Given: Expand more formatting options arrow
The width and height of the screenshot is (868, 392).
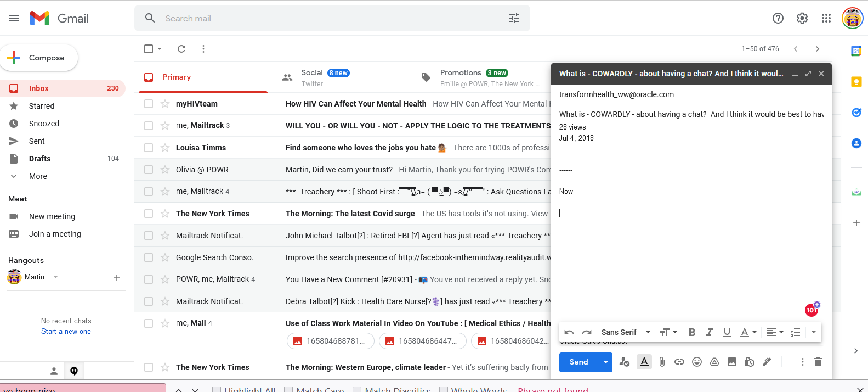Looking at the screenshot, I should point(814,332).
